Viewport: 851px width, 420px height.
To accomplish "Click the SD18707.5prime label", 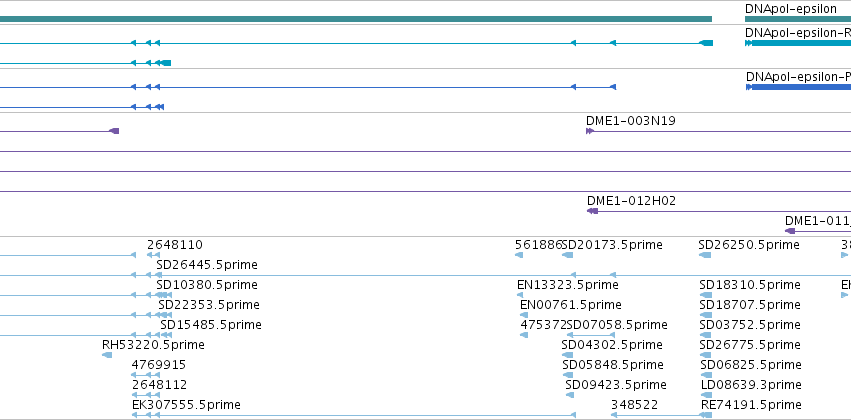I will click(750, 304).
